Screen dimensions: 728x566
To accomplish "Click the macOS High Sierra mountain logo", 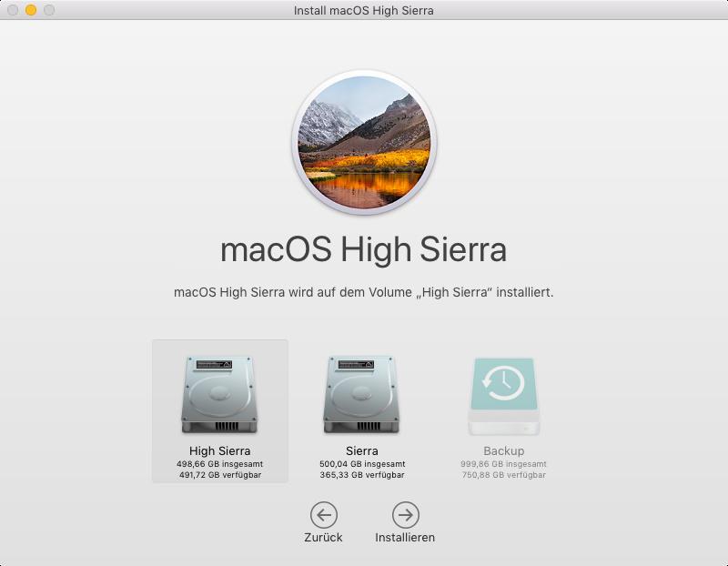I will 364,142.
